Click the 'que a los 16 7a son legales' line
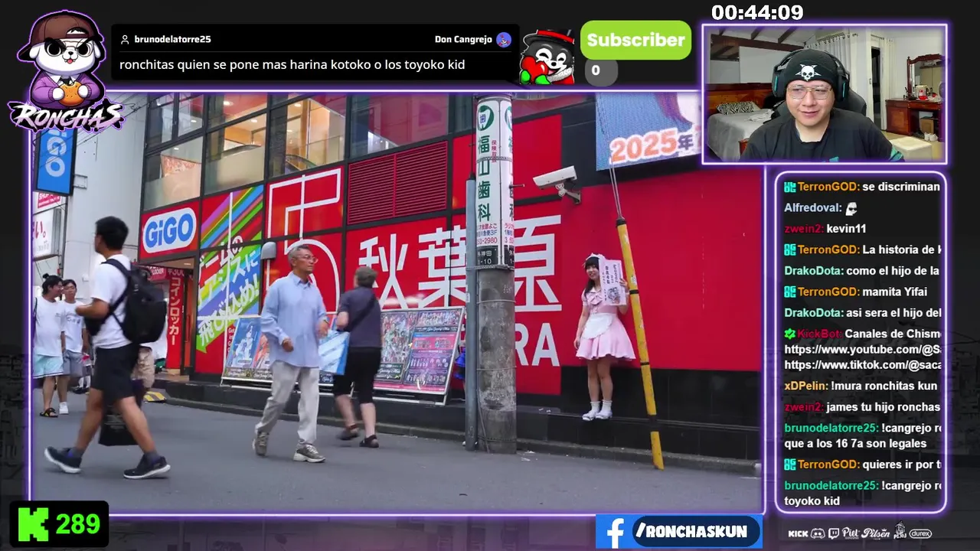The image size is (980, 551). pos(855,443)
